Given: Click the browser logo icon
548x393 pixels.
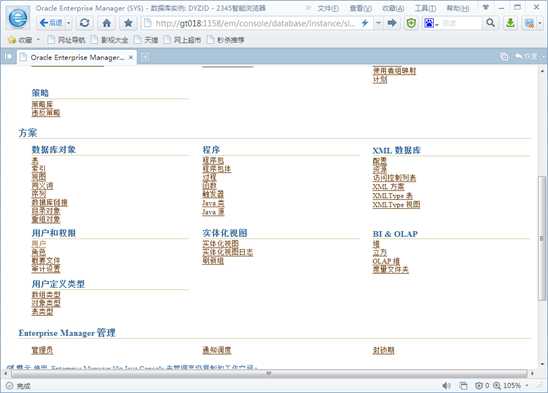Looking at the screenshot, I should point(17,17).
